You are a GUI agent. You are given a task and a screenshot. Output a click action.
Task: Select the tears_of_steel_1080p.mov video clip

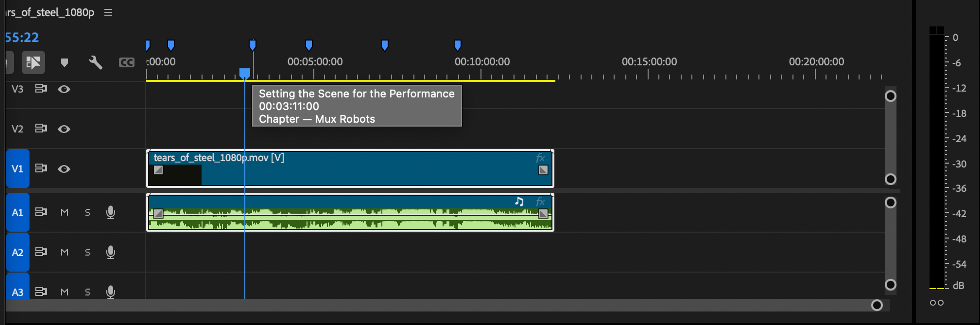point(350,168)
